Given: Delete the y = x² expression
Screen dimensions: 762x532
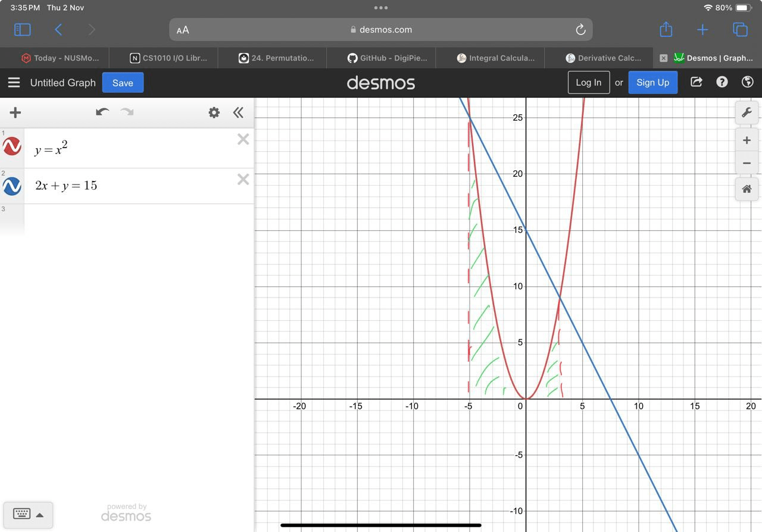Looking at the screenshot, I should click(243, 139).
